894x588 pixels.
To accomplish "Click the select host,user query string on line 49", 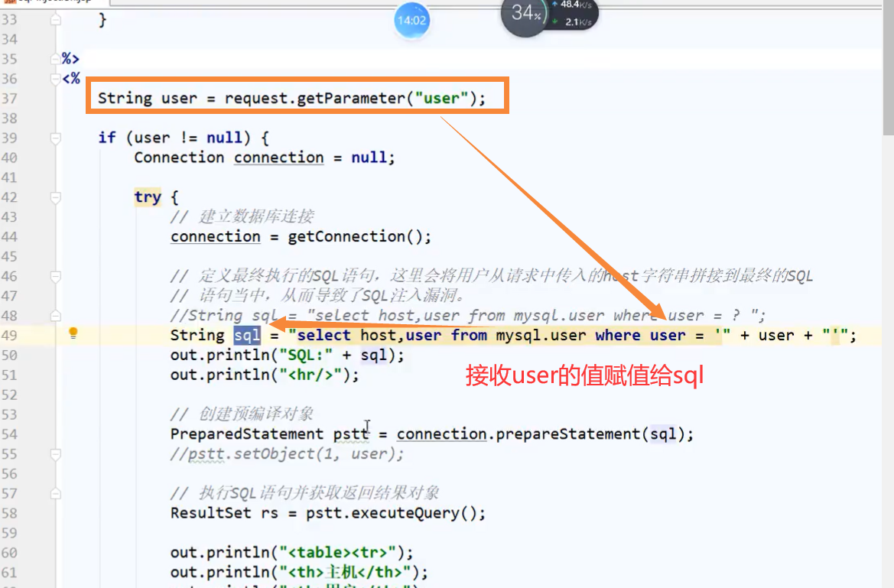I will click(x=509, y=336).
